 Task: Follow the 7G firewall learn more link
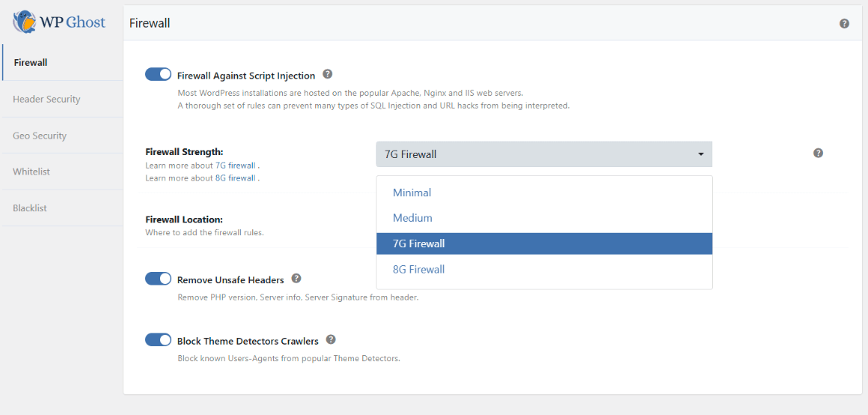pyautogui.click(x=236, y=166)
